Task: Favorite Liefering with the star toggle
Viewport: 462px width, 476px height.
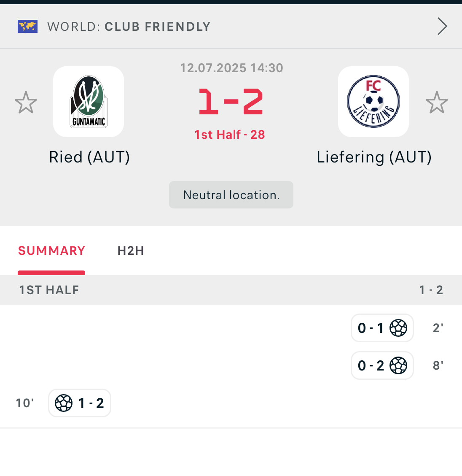Action: click(436, 103)
